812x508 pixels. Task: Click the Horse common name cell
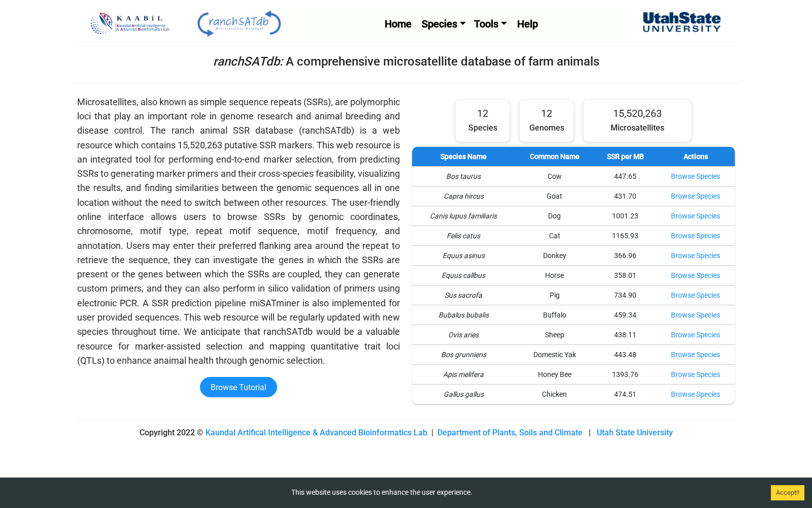point(554,275)
